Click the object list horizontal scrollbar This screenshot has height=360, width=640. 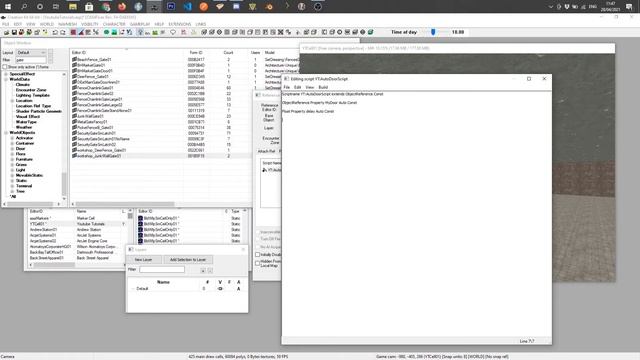125,204
